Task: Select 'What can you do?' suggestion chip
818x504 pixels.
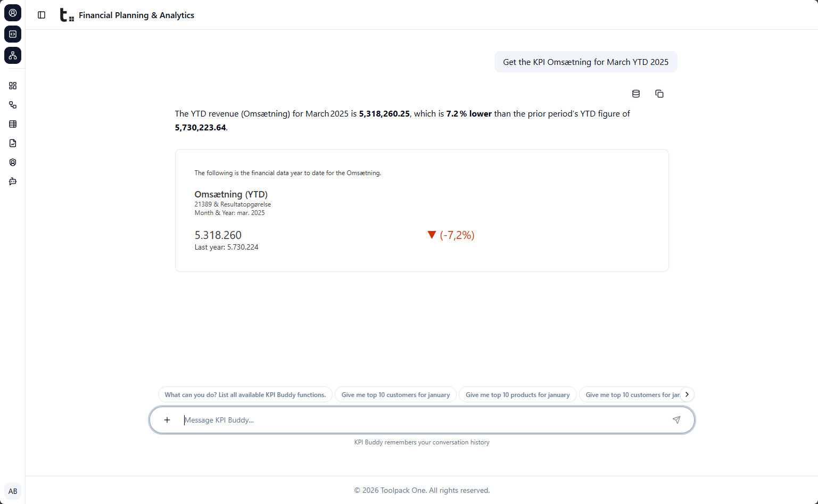Action: click(245, 395)
